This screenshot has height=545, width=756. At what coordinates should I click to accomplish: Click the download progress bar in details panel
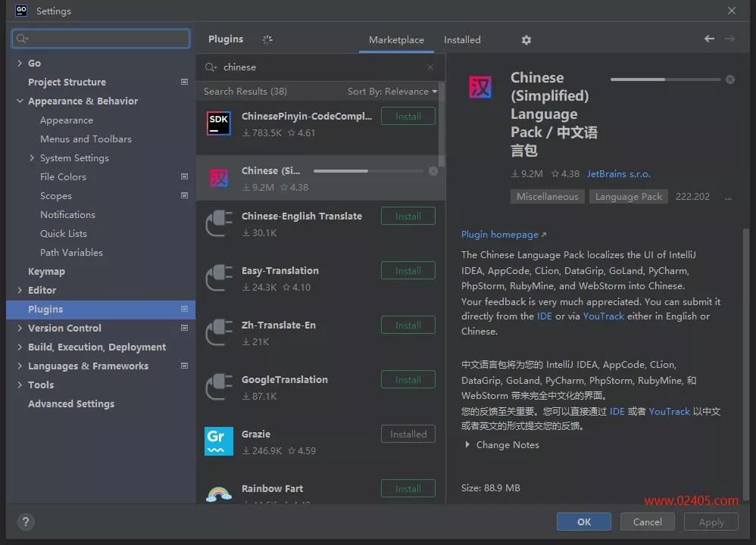point(665,79)
